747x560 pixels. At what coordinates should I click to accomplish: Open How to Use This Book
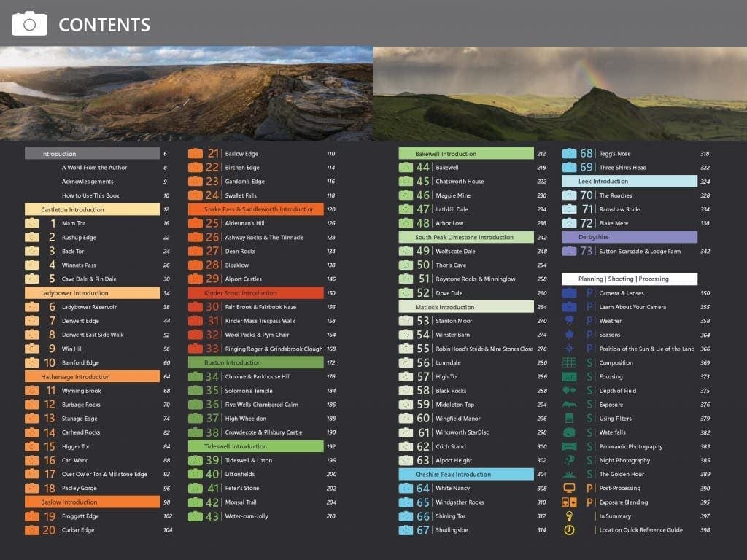coord(90,195)
